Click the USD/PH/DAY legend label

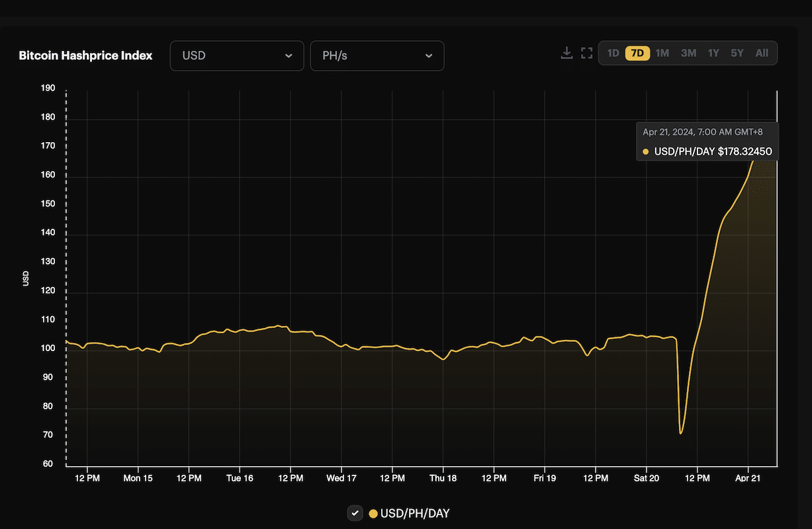coord(415,514)
